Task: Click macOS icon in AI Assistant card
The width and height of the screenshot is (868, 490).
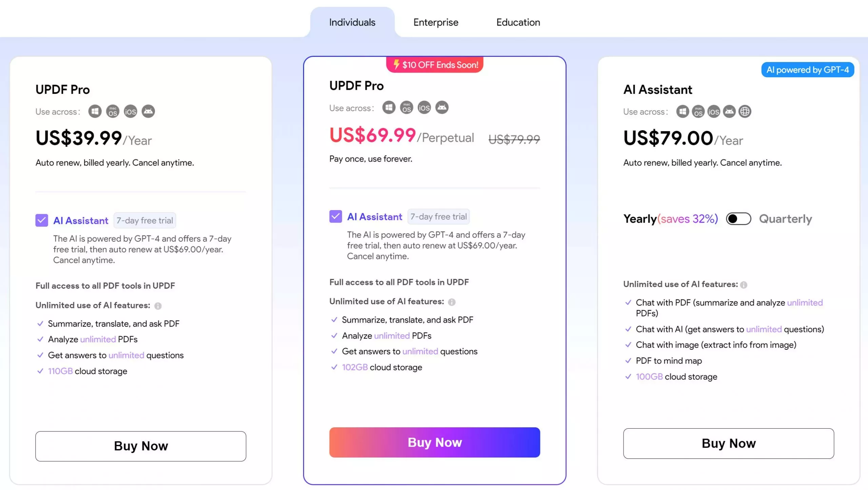Action: click(x=698, y=111)
